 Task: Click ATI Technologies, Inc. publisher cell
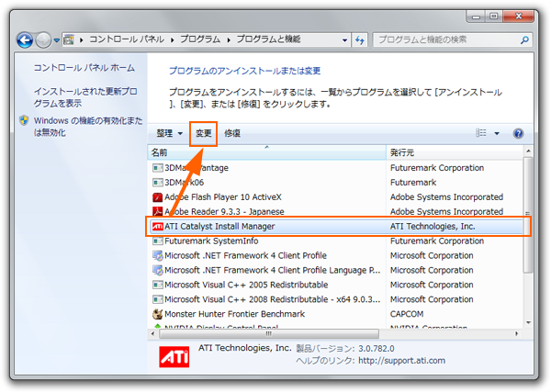click(433, 226)
